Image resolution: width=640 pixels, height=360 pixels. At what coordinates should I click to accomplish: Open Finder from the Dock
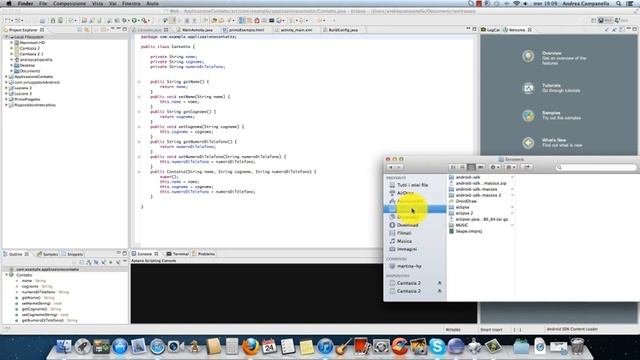(64, 347)
